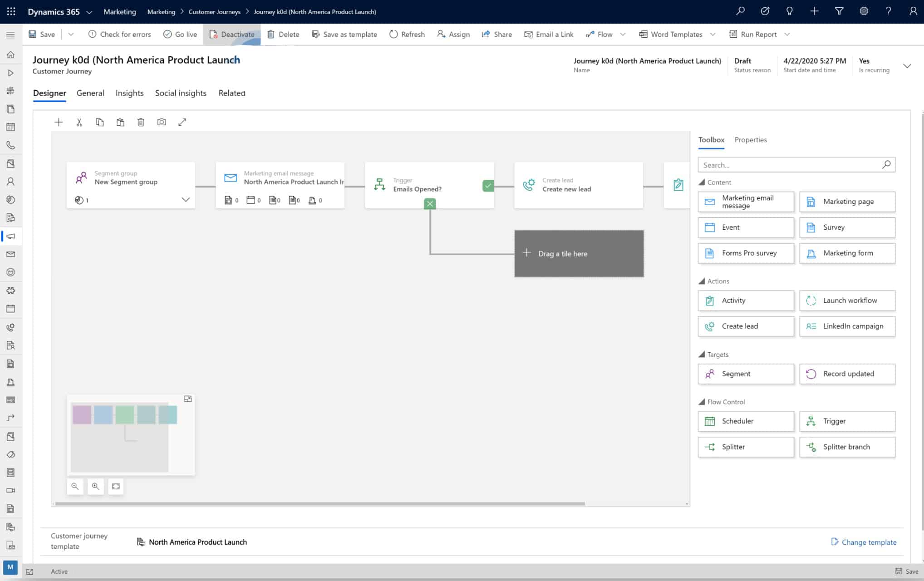Click the Deactivate command
The image size is (924, 581).
point(232,34)
